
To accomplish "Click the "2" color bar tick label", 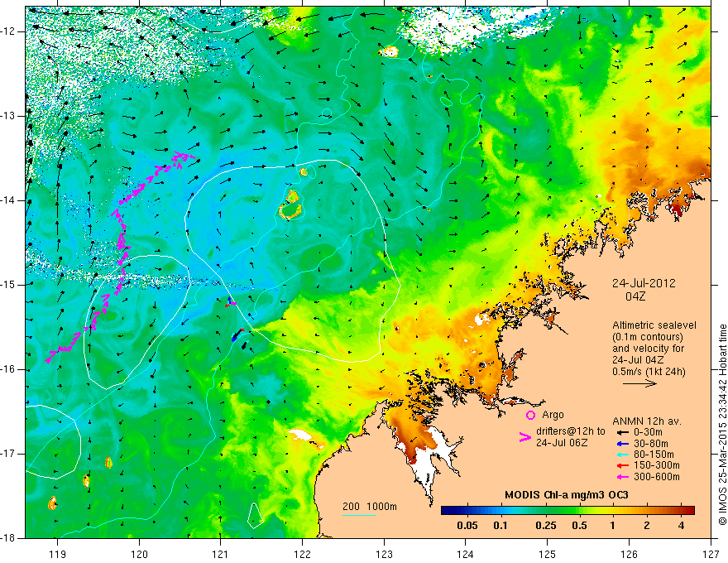I will tap(647, 526).
